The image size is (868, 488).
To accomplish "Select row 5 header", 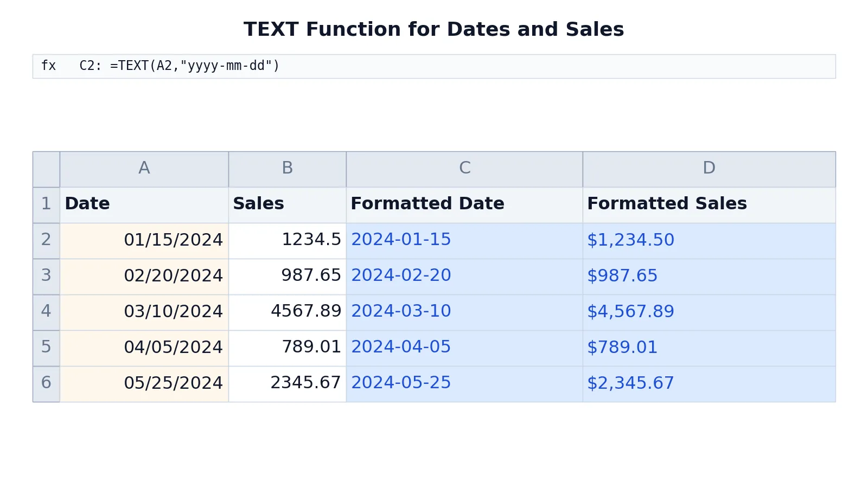I will click(46, 348).
